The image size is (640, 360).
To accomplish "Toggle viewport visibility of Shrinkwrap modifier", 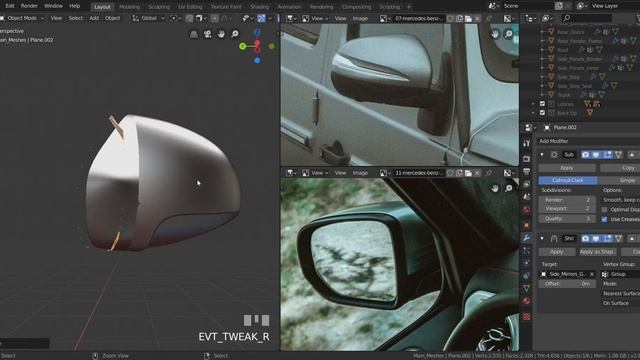I will tap(596, 238).
